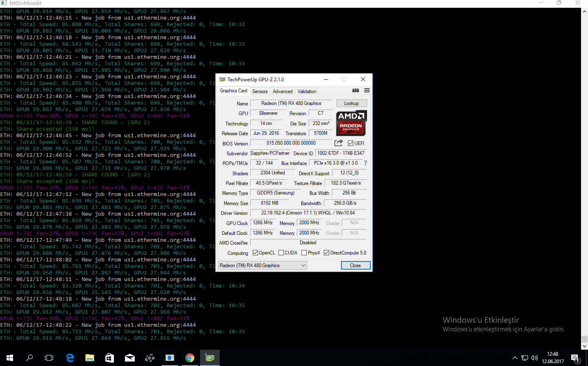Click the GPU-Z title bar icon
The image size is (588, 366).
pos(222,79)
